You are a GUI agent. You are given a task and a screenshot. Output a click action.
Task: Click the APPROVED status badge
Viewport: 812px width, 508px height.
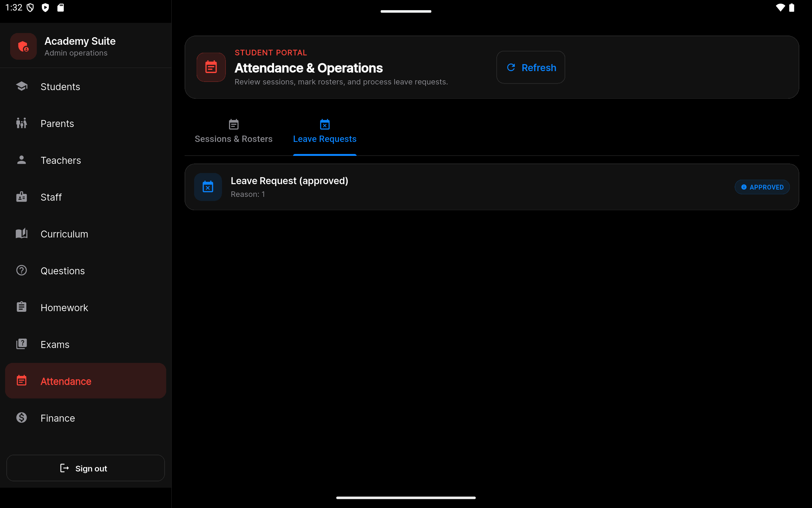(x=762, y=187)
